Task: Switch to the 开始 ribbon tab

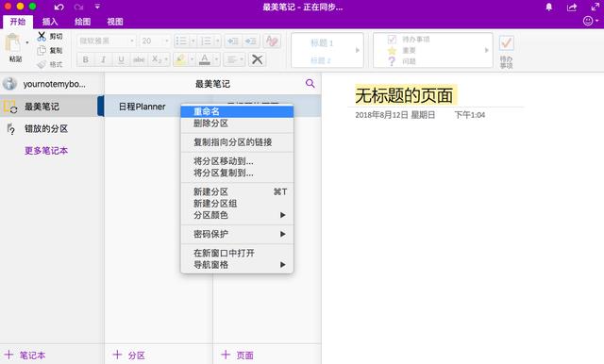Action: (x=18, y=22)
